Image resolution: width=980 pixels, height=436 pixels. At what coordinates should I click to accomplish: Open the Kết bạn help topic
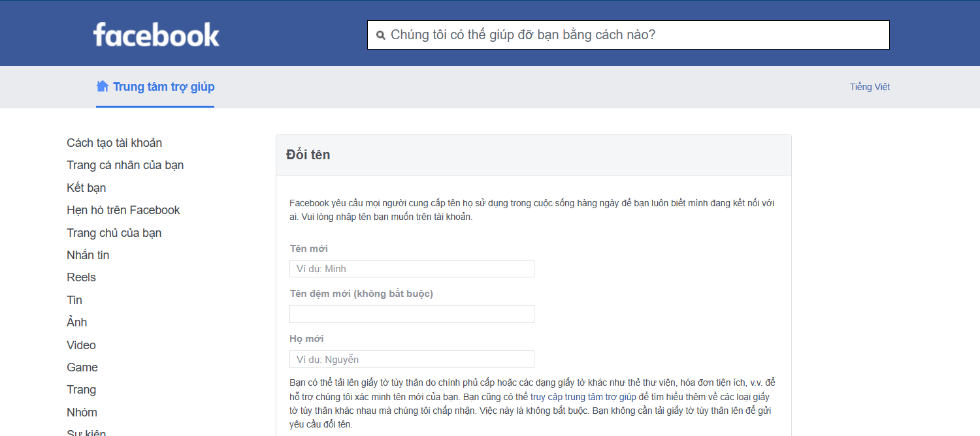pos(86,188)
